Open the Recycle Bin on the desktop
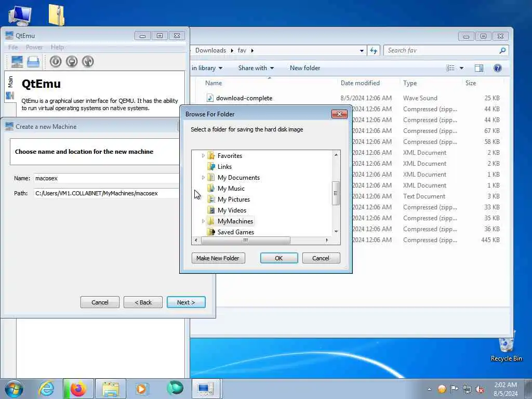 click(506, 347)
